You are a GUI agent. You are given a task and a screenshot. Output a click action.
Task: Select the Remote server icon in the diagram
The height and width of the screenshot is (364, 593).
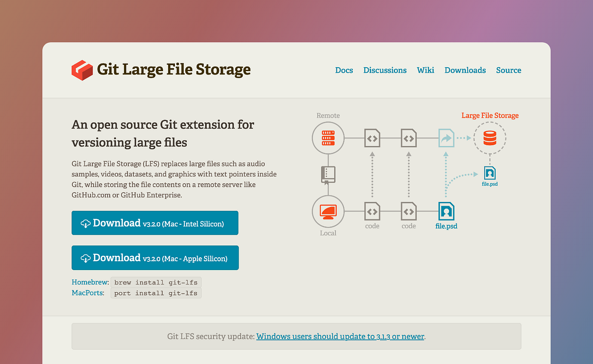click(x=328, y=138)
